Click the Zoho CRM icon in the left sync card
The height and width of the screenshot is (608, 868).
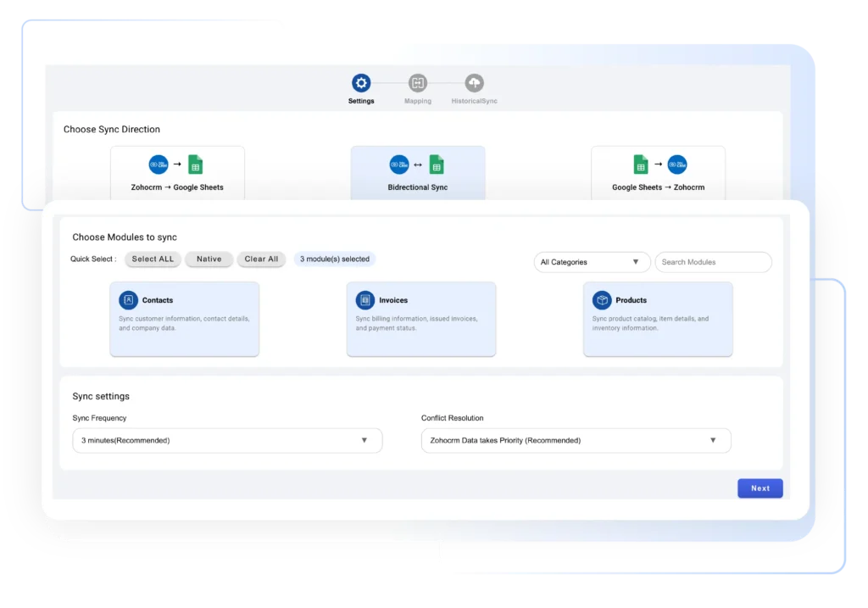tap(159, 165)
